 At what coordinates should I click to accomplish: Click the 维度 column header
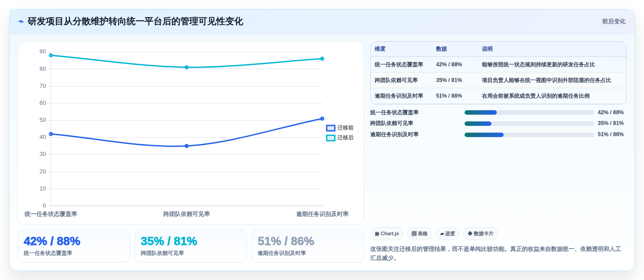tap(380, 49)
